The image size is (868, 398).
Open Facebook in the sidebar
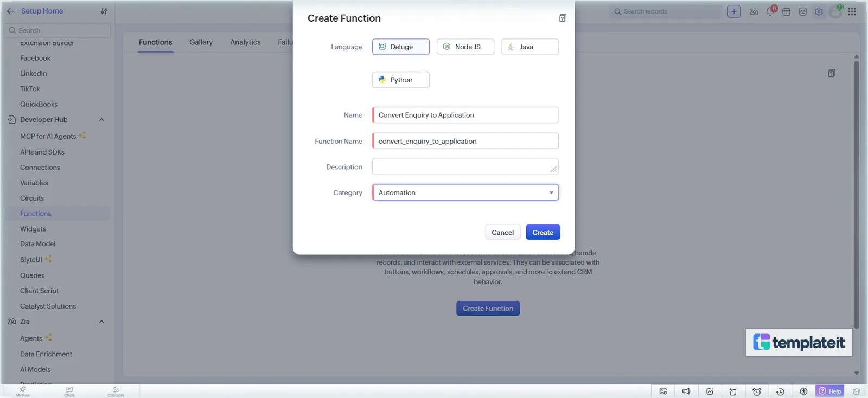pos(35,58)
